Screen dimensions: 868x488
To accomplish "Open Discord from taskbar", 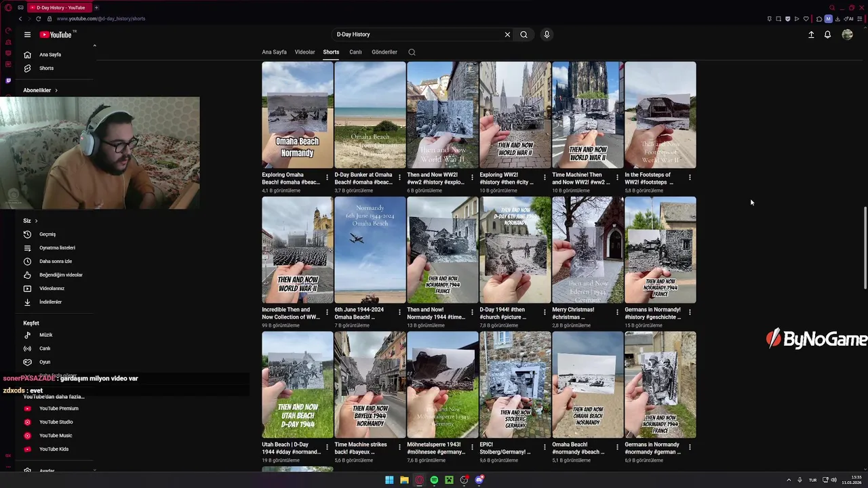I will tap(479, 480).
